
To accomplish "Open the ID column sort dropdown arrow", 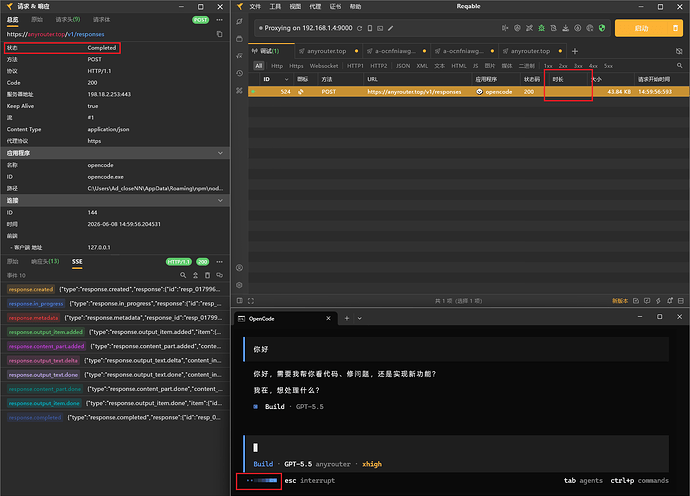I will click(x=286, y=80).
